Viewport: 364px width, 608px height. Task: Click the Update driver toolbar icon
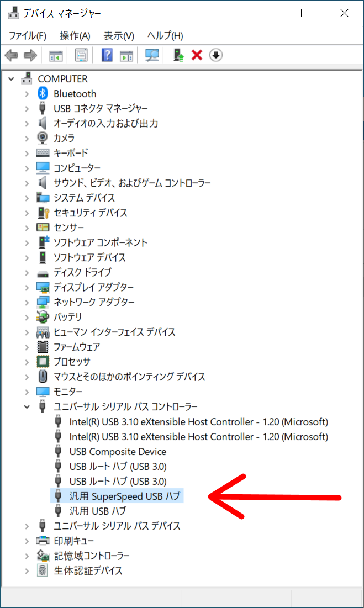pyautogui.click(x=178, y=55)
